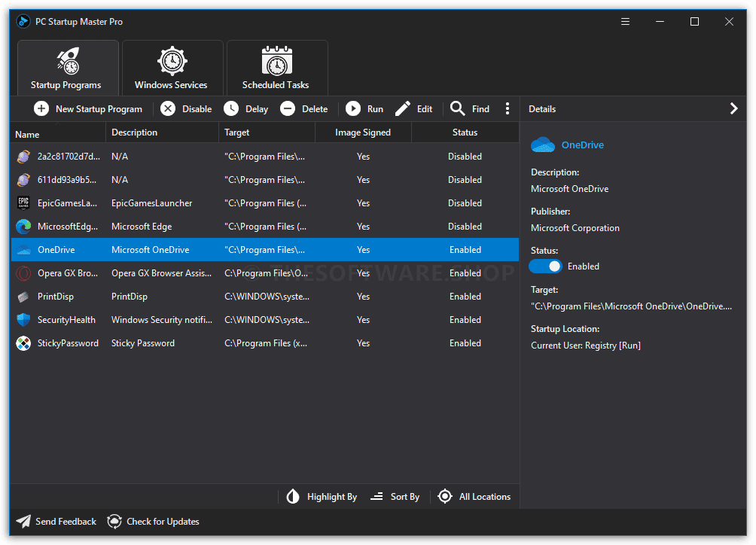Click the New Startup Program label
The width and height of the screenshot is (756, 545).
click(99, 109)
